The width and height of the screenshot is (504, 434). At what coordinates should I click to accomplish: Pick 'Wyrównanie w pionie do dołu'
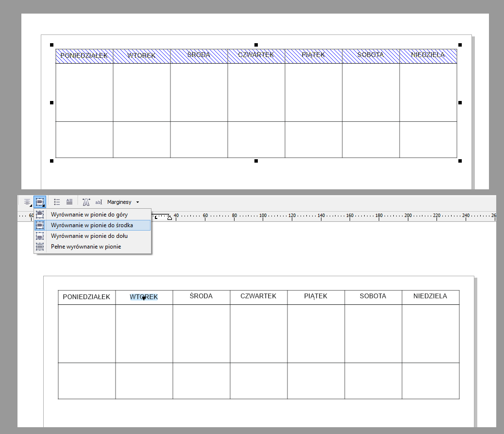pos(89,236)
